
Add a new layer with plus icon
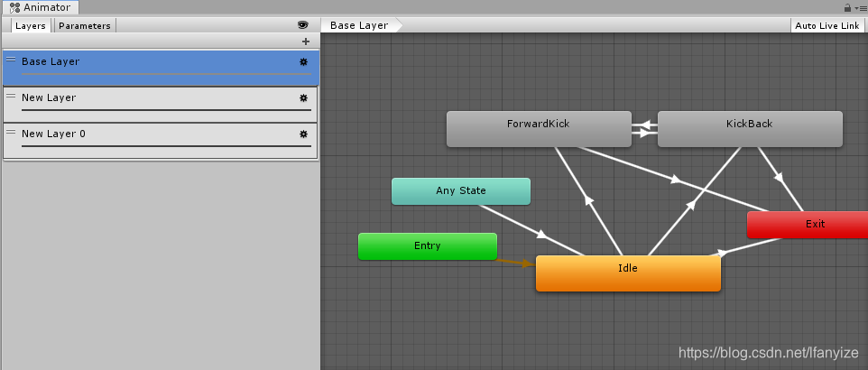tap(306, 42)
